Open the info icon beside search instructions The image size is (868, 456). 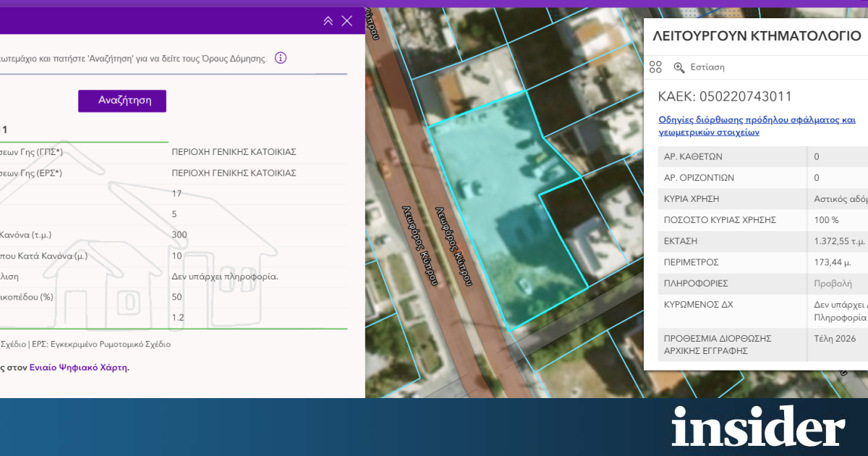(281, 58)
